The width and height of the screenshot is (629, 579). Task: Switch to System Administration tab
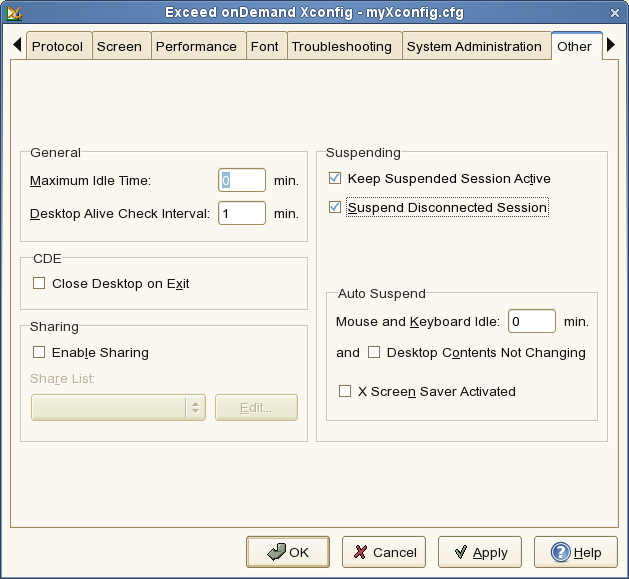coord(474,47)
